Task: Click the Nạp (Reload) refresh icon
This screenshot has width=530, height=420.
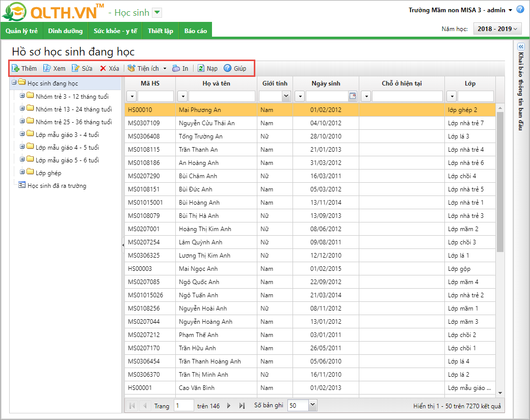Action: coord(201,68)
